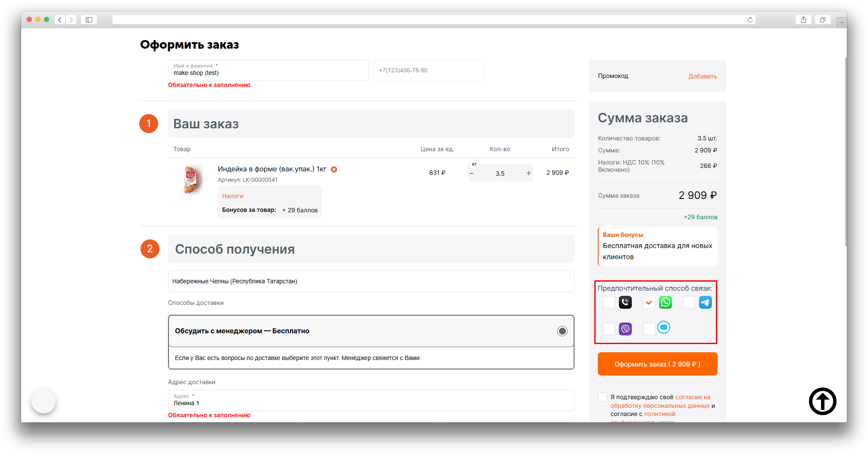This screenshot has height=453, width=868.
Task: Click the scroll-to-top arrow icon
Action: pyautogui.click(x=822, y=401)
